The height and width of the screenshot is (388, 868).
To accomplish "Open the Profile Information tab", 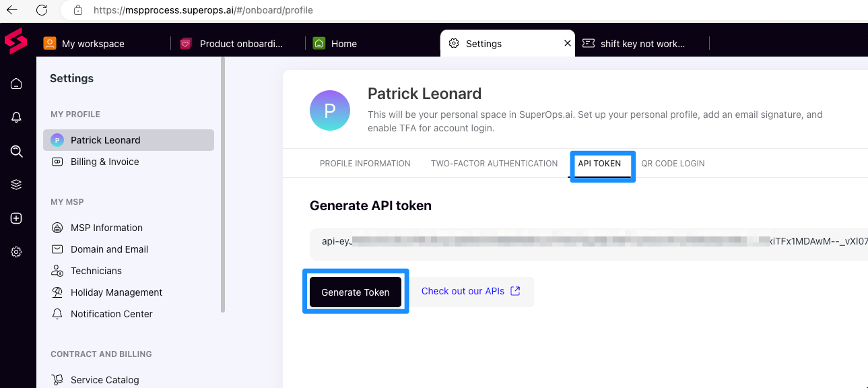I will [365, 164].
